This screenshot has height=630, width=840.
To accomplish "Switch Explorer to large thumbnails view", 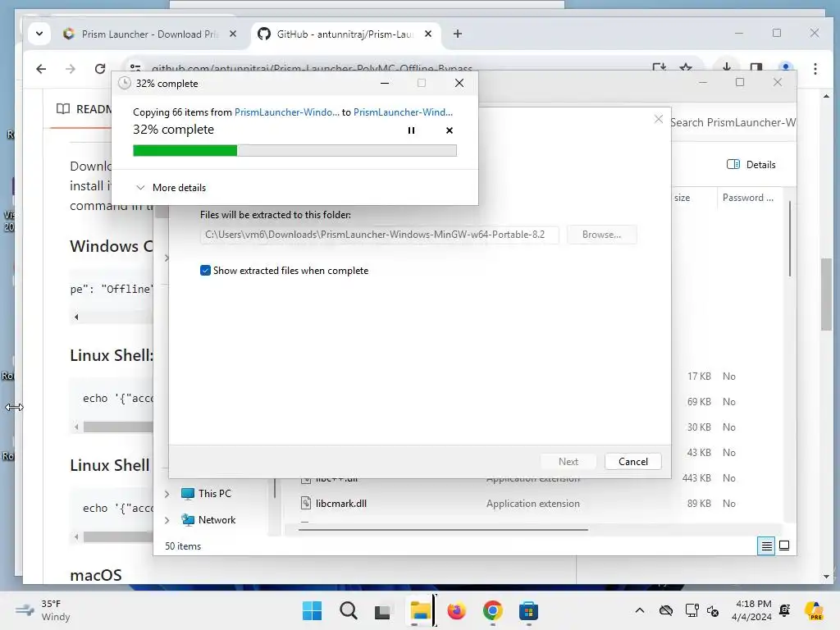I will point(783,546).
